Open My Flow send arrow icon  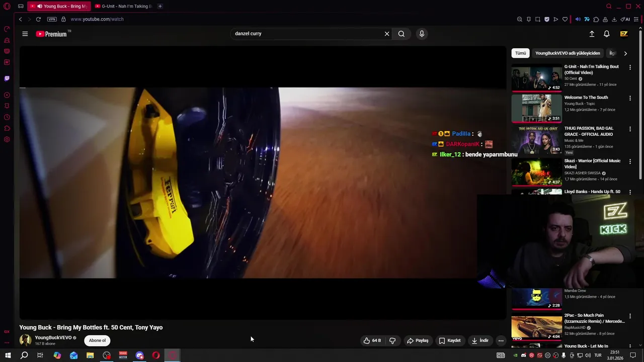[x=556, y=19]
